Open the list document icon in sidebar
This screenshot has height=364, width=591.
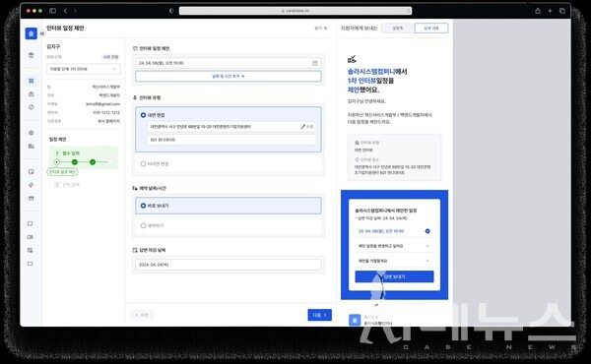click(31, 250)
